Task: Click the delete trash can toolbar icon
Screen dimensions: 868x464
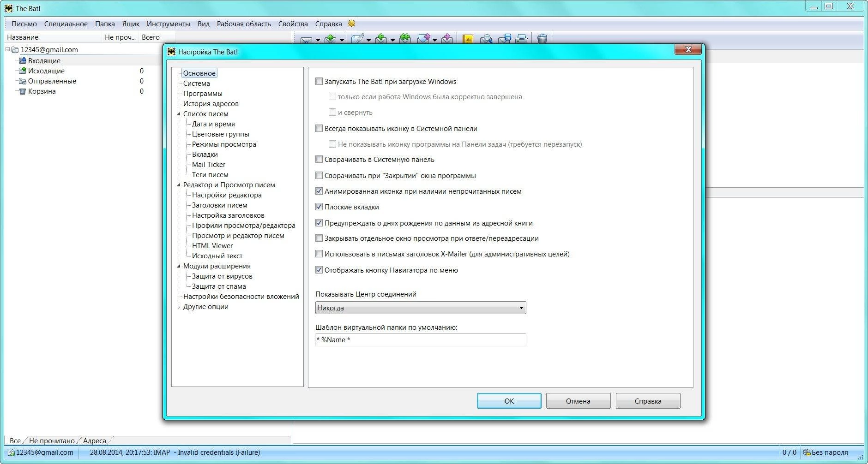Action: [542, 39]
